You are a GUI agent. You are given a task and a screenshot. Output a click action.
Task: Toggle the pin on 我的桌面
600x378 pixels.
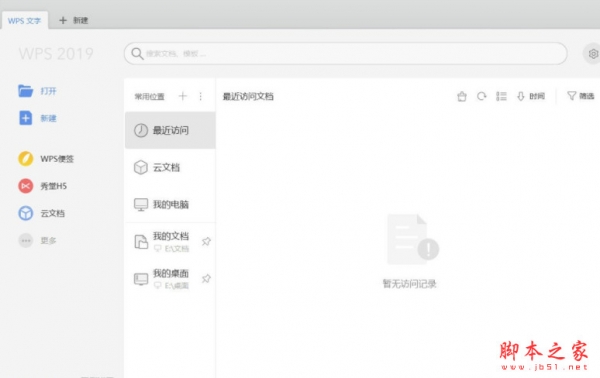pos(206,279)
